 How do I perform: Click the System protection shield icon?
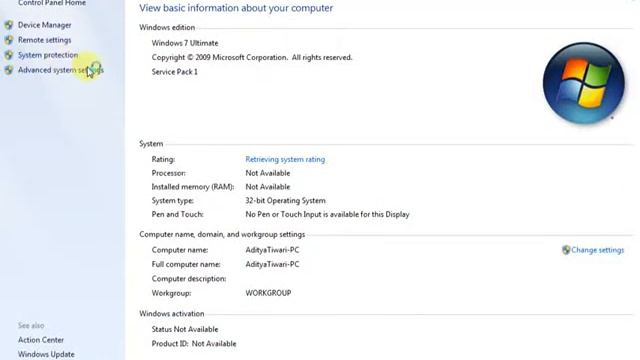point(9,55)
